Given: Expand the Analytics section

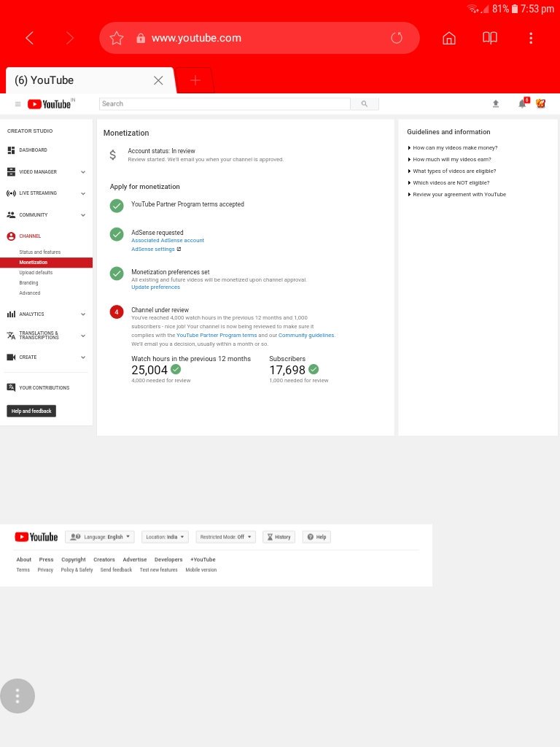Looking at the screenshot, I should pyautogui.click(x=83, y=314).
